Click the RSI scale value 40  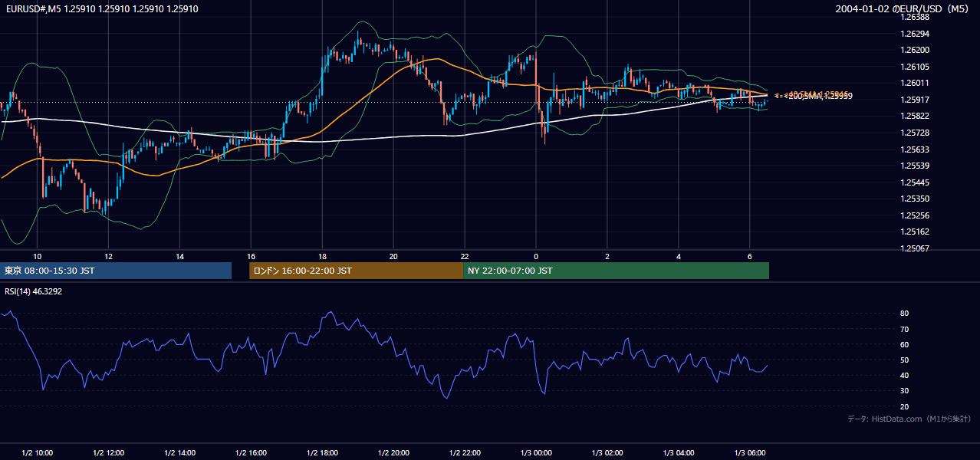[904, 375]
